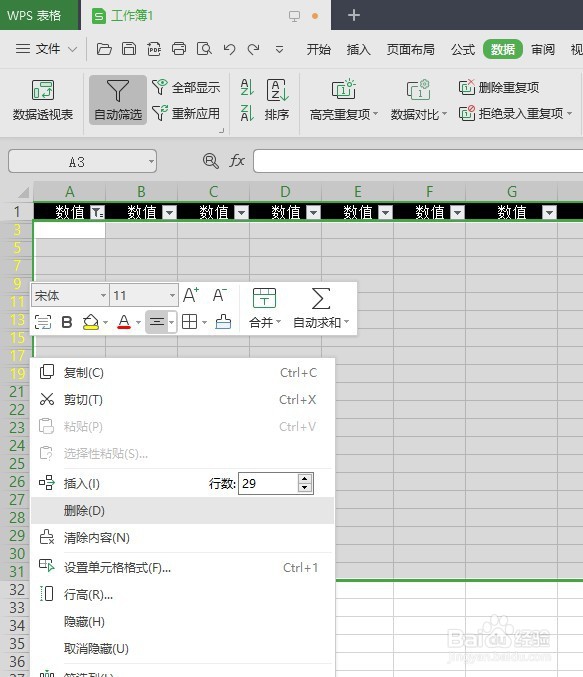Toggle the 自动筛选 auto filter button
The width and height of the screenshot is (583, 677).
118,100
